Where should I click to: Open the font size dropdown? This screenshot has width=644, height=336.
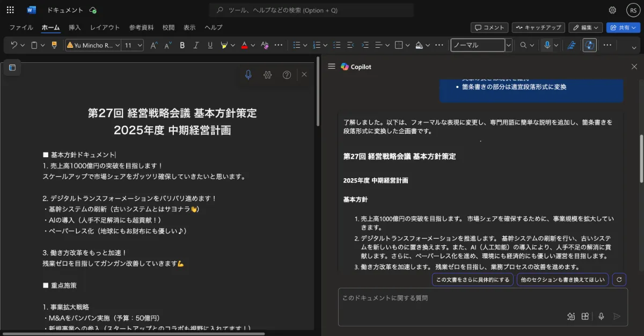(132, 45)
